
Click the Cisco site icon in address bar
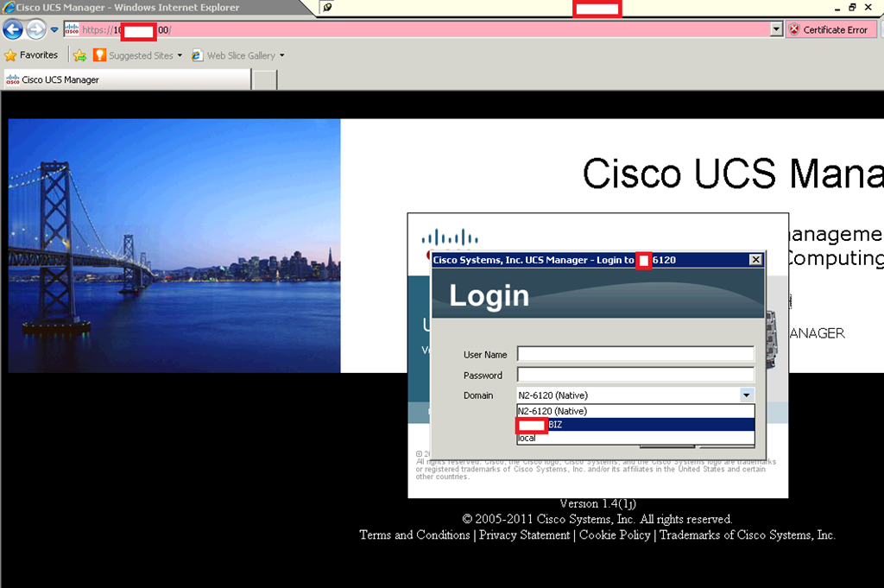tap(72, 29)
